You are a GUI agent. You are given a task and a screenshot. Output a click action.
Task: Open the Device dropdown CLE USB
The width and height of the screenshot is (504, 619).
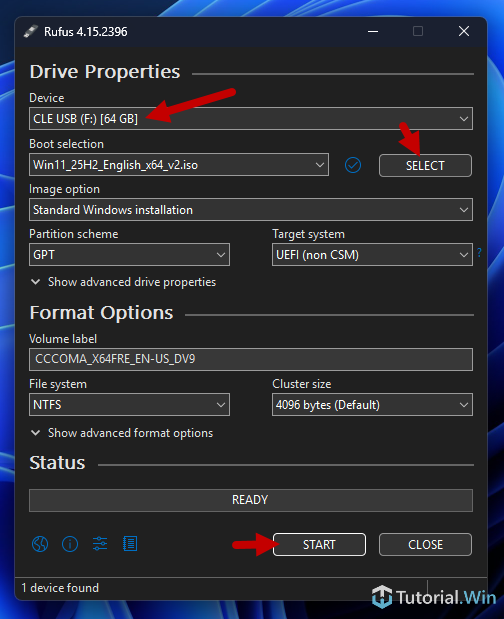click(x=251, y=118)
